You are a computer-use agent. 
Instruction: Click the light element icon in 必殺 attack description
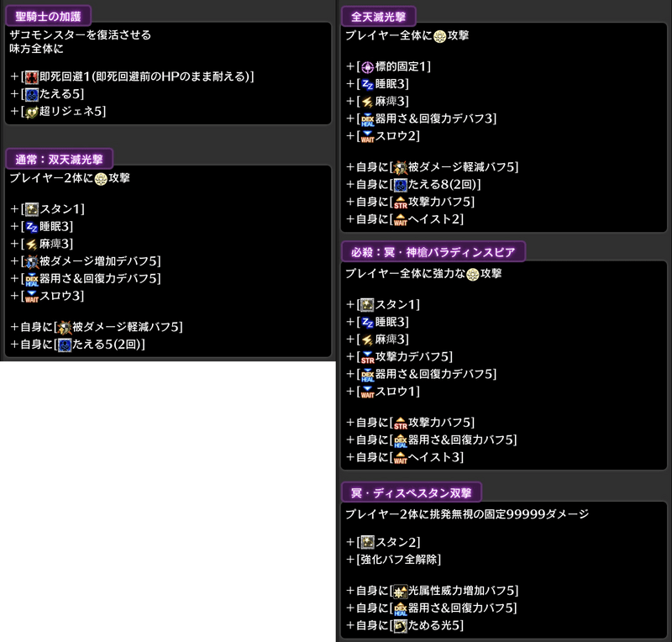pos(473,274)
